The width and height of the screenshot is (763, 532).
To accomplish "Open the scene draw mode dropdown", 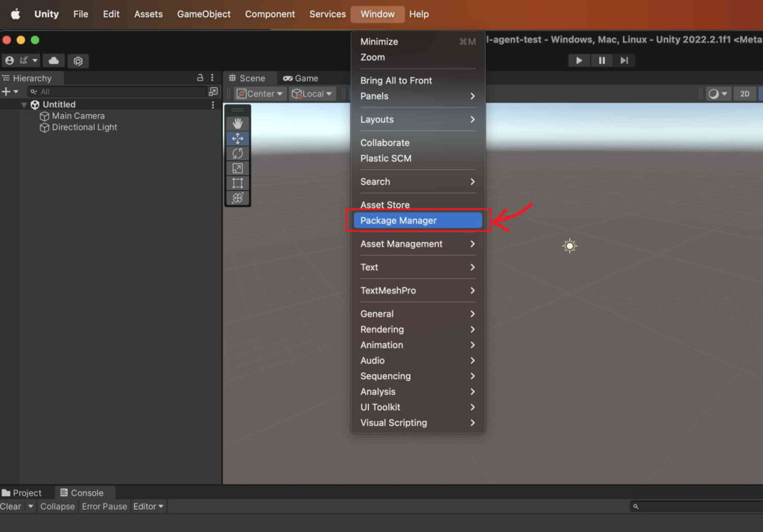I will coord(718,93).
